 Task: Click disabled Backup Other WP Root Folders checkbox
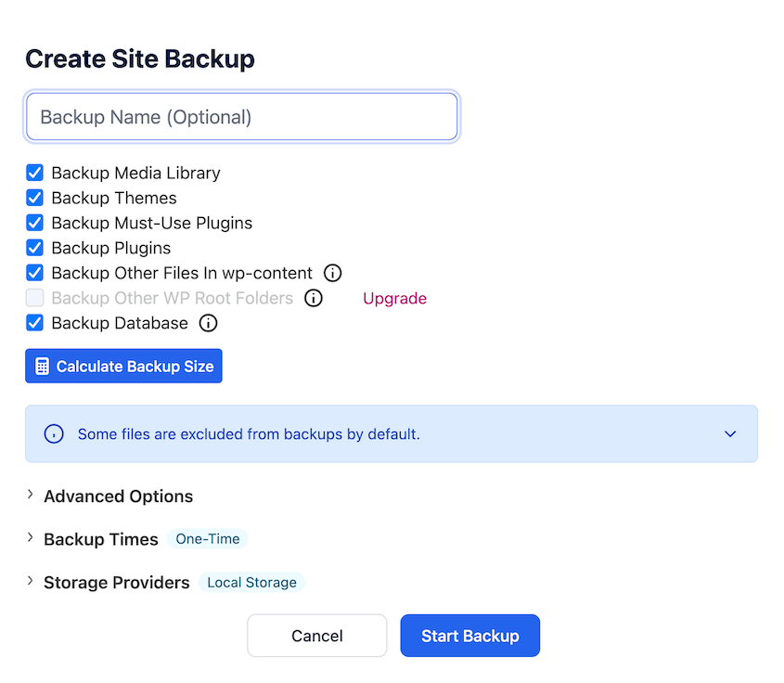coord(34,298)
